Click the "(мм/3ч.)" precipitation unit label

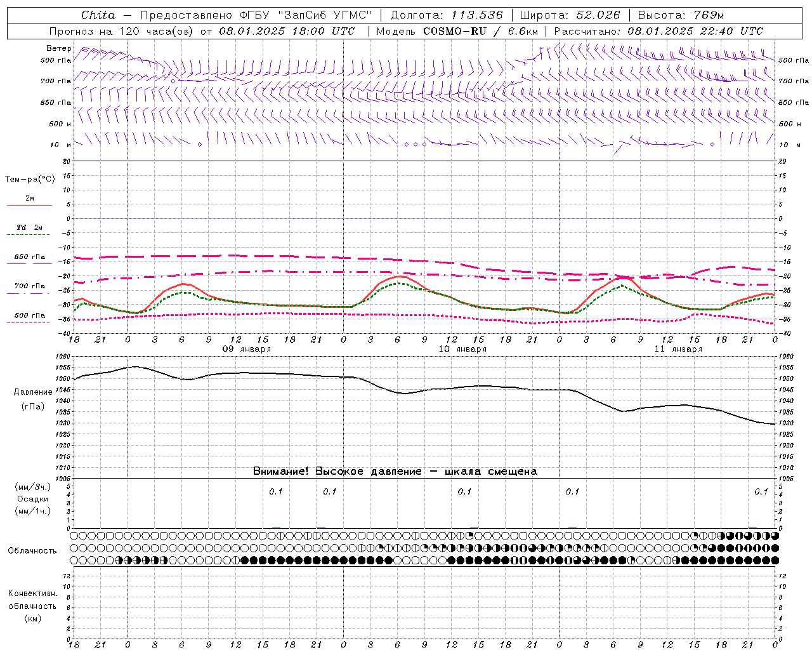coord(33,487)
